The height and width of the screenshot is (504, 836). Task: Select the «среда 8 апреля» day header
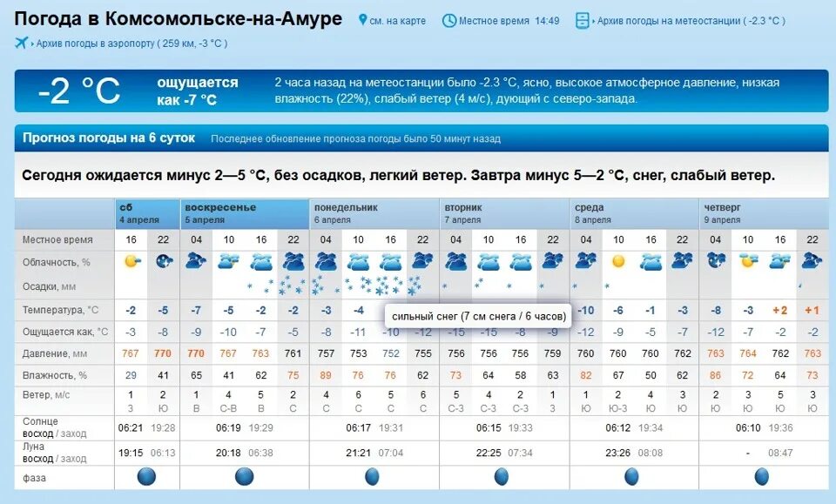click(634, 213)
